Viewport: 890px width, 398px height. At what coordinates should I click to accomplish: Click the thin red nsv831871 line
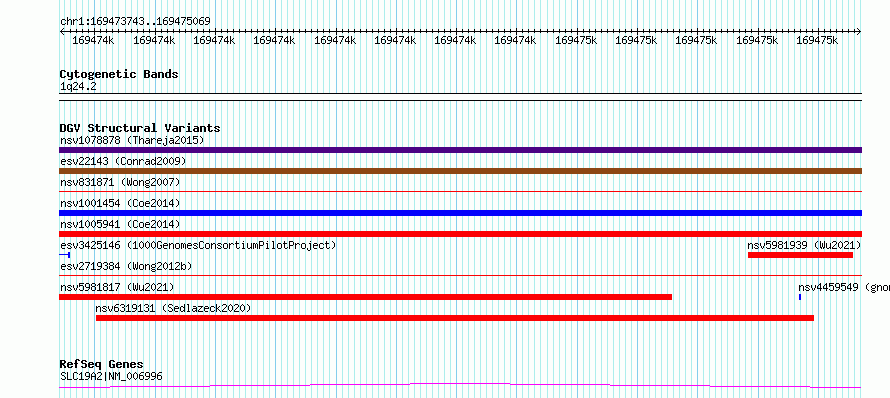pos(460,192)
